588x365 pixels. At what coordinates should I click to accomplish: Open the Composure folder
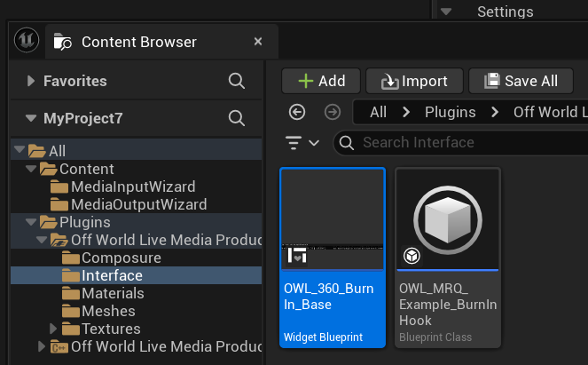tap(112, 258)
